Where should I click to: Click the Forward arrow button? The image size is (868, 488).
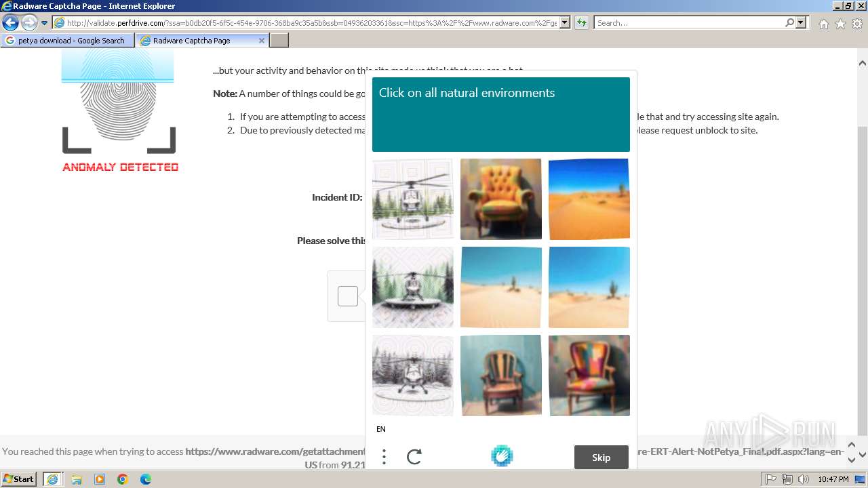pyautogui.click(x=28, y=23)
